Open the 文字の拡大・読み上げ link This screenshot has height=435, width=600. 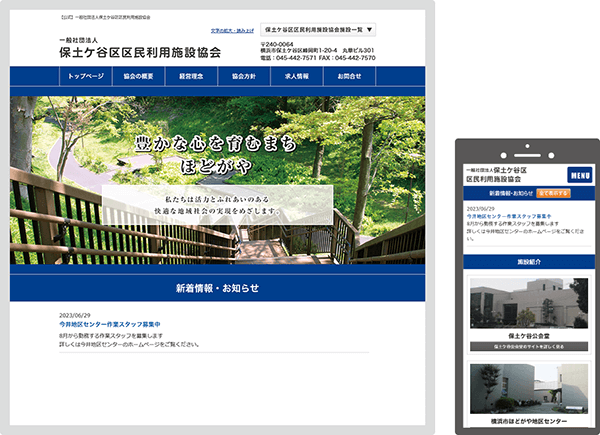pos(232,32)
